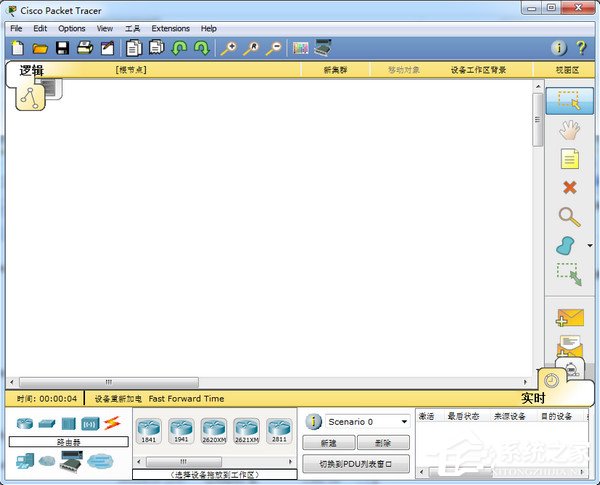Open the Print toolbar icon
Screen dimensions: 600x485
click(85, 48)
